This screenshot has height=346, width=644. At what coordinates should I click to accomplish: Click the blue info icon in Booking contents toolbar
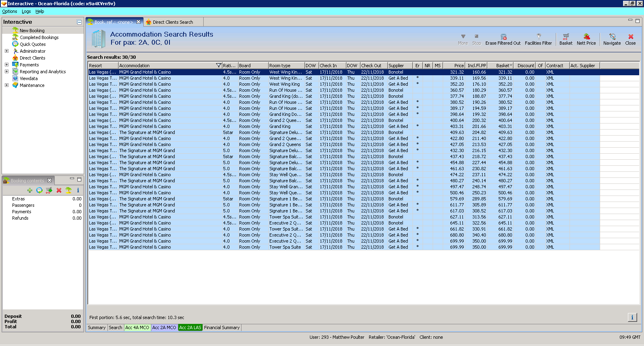tap(78, 190)
